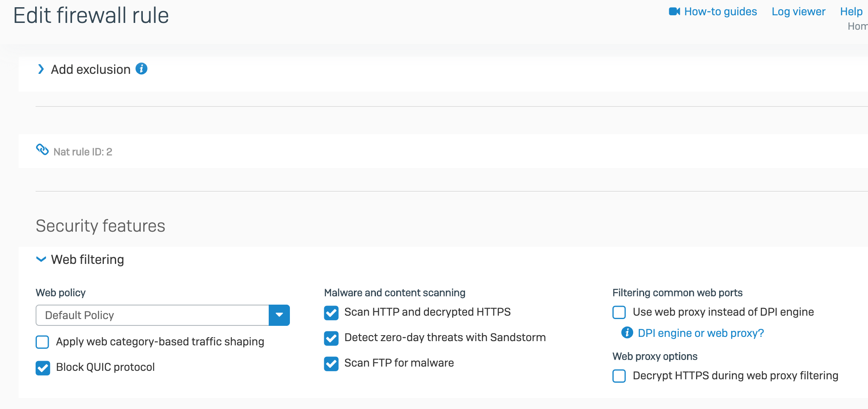The image size is (868, 409).
Task: Uncheck Scan HTTP and decrypted HTTPS
Action: [x=331, y=313]
